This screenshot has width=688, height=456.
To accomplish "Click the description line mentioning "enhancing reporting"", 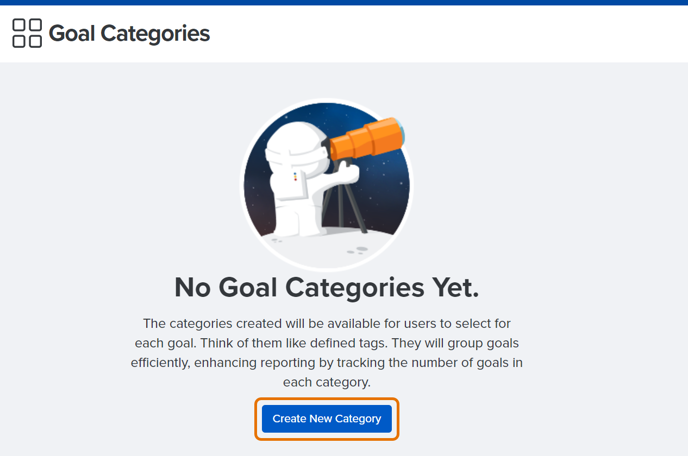I will click(326, 363).
